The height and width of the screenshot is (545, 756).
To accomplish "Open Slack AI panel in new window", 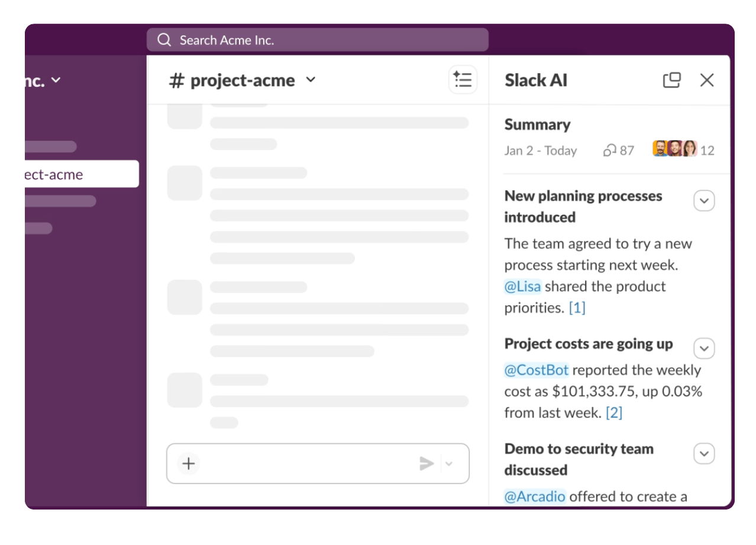I will (671, 80).
